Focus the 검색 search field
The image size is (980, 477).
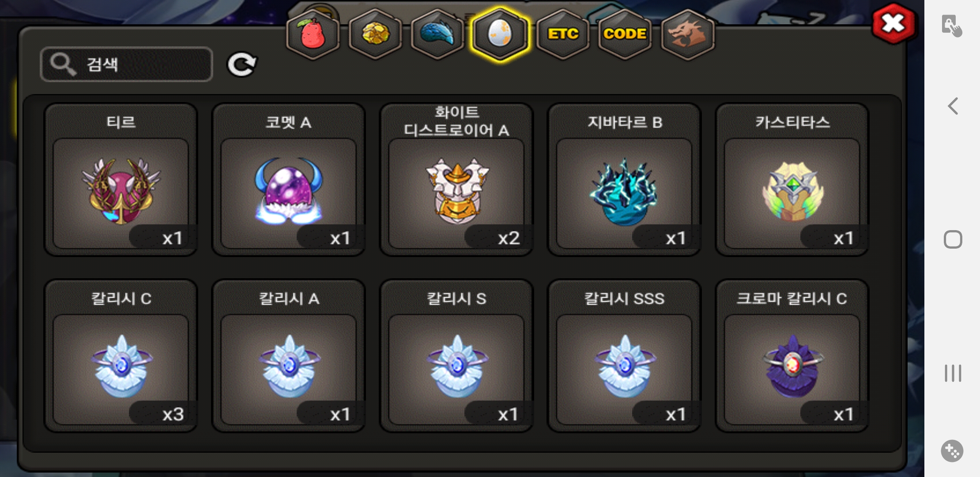point(127,64)
